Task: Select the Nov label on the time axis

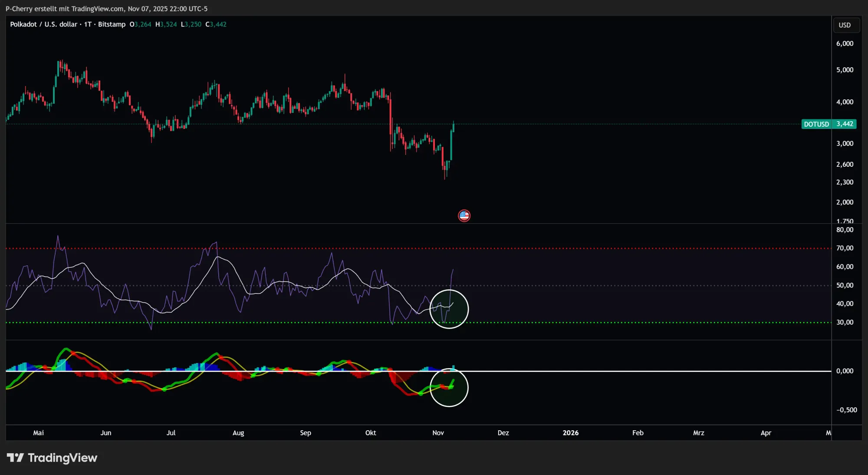Action: [438, 433]
